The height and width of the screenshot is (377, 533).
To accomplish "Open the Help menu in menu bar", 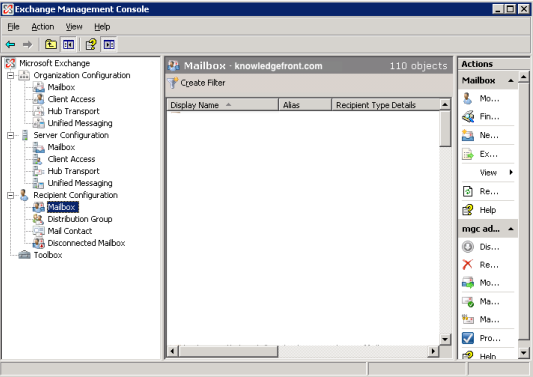I will [x=102, y=27].
